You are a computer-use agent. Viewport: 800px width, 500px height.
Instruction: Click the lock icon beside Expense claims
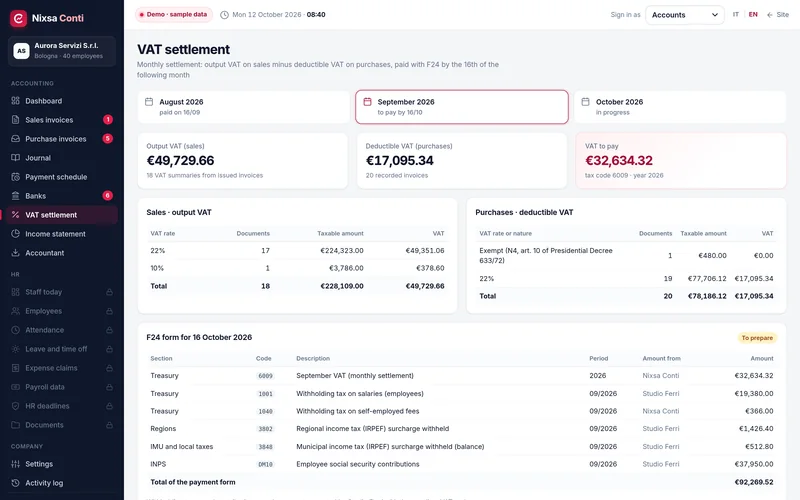(x=109, y=368)
